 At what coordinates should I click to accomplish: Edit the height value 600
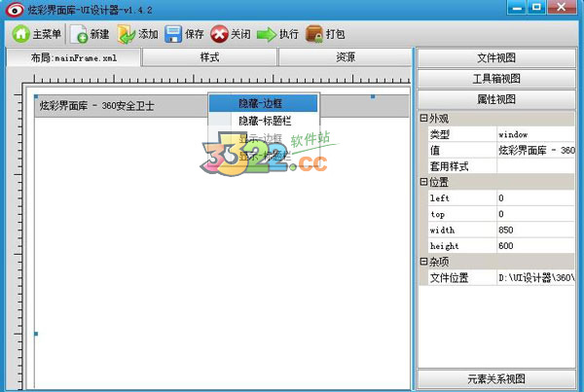536,246
